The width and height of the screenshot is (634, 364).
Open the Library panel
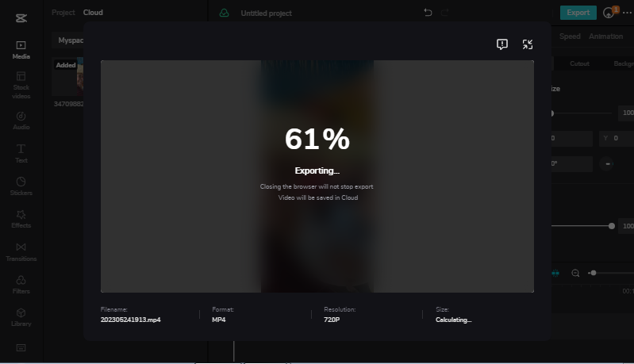click(21, 316)
